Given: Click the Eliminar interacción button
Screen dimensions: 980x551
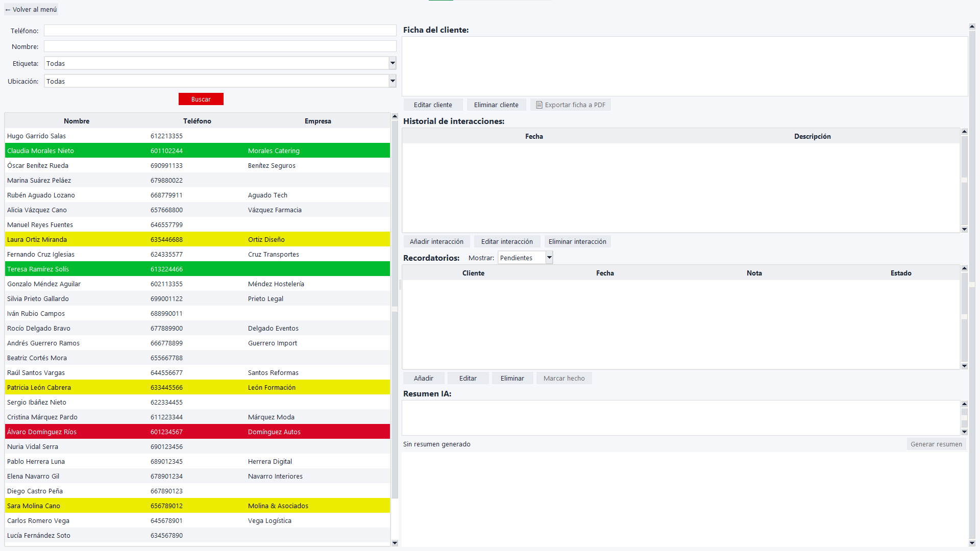Looking at the screenshot, I should coord(577,241).
